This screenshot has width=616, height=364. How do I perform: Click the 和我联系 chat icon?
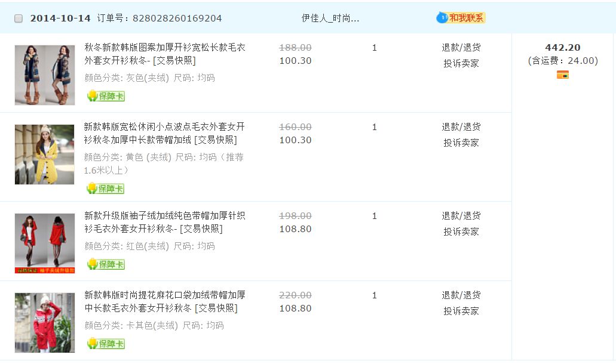(461, 18)
